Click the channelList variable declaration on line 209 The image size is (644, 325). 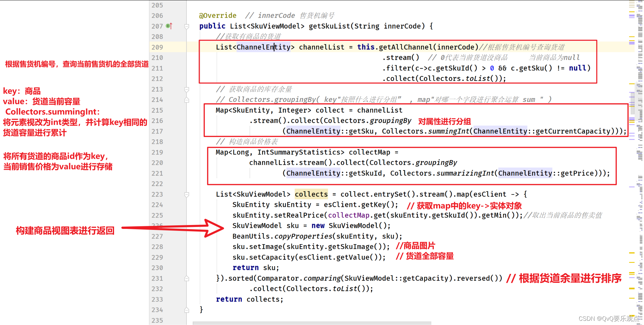(x=321, y=47)
